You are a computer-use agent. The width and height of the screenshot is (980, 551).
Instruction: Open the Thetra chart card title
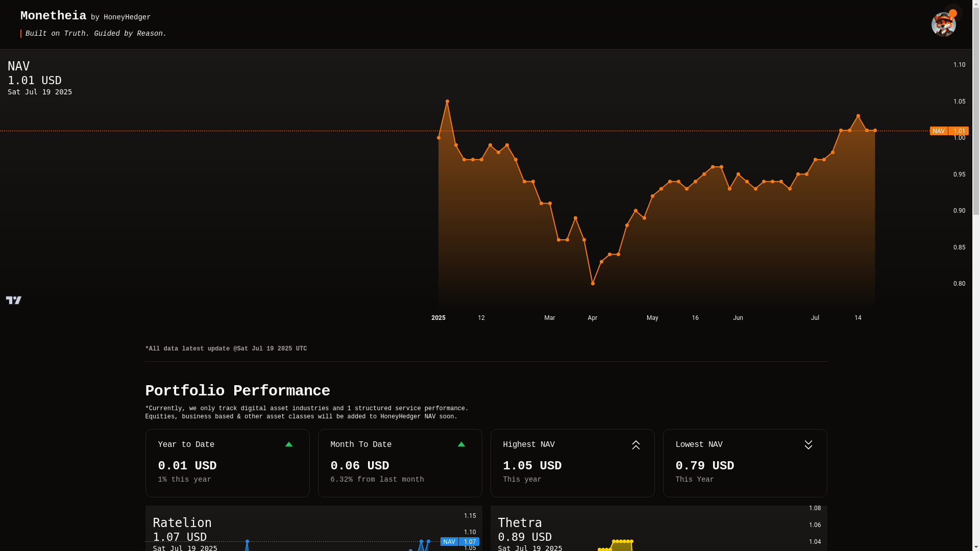coord(520,523)
